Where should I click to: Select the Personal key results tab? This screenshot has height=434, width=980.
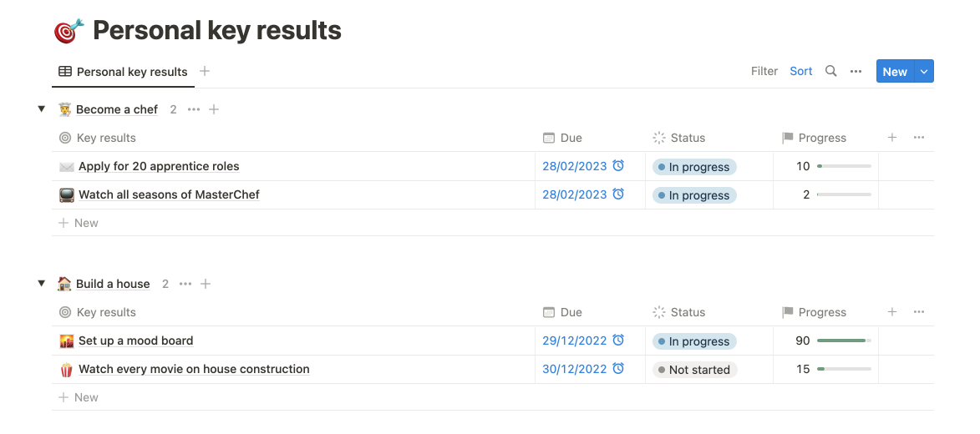pos(124,72)
